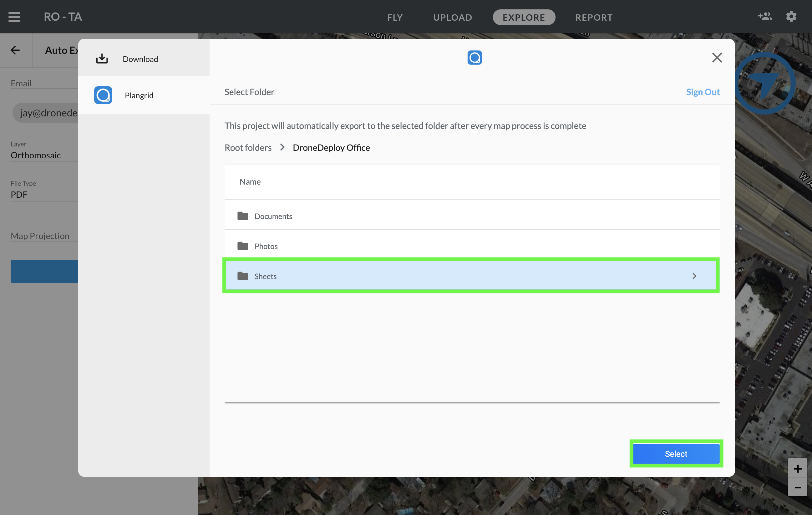Switch to the FLY tab
Screen dimensions: 812x515
point(395,17)
